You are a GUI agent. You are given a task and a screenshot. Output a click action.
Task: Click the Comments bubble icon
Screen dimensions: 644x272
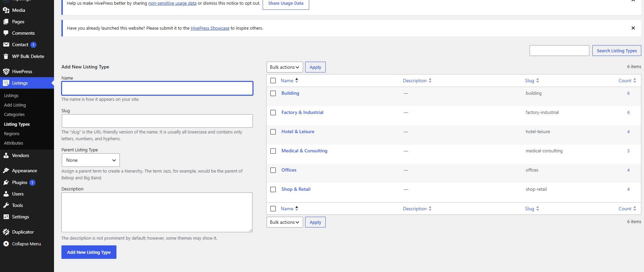click(6, 33)
